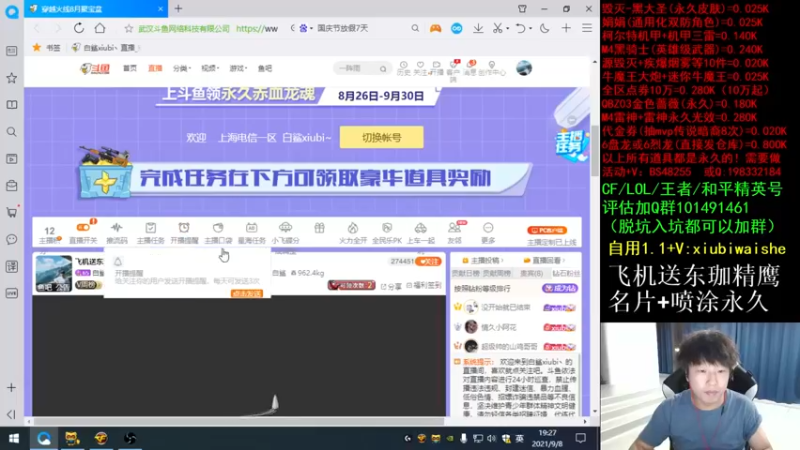Image resolution: width=800 pixels, height=450 pixels.
Task: Open browser hamburger menu
Action: [x=587, y=29]
